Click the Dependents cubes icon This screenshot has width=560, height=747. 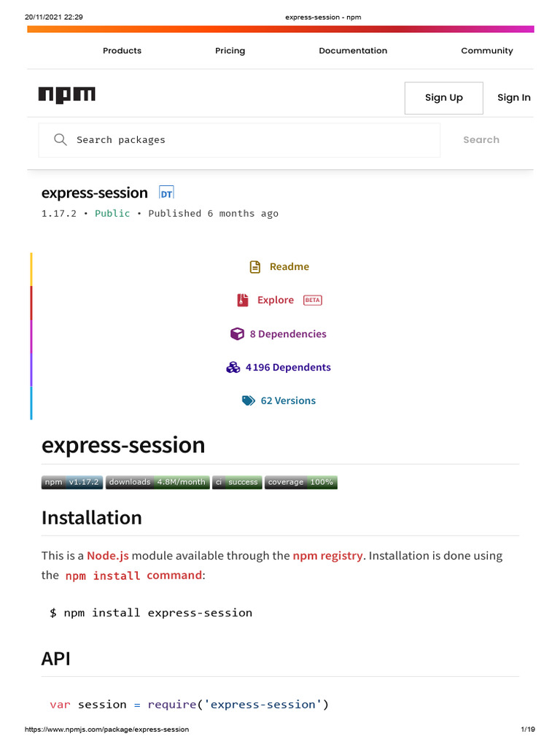233,368
